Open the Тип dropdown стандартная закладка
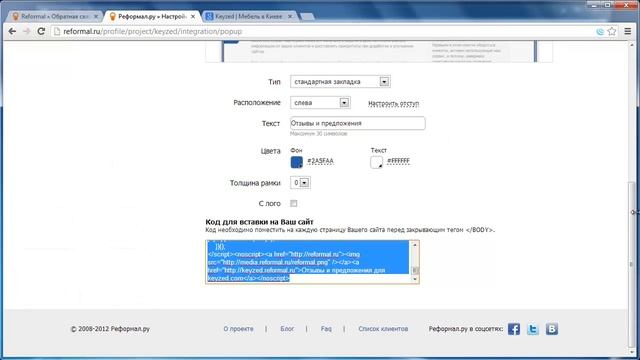Screen dimensions: 640x360 click(340, 82)
